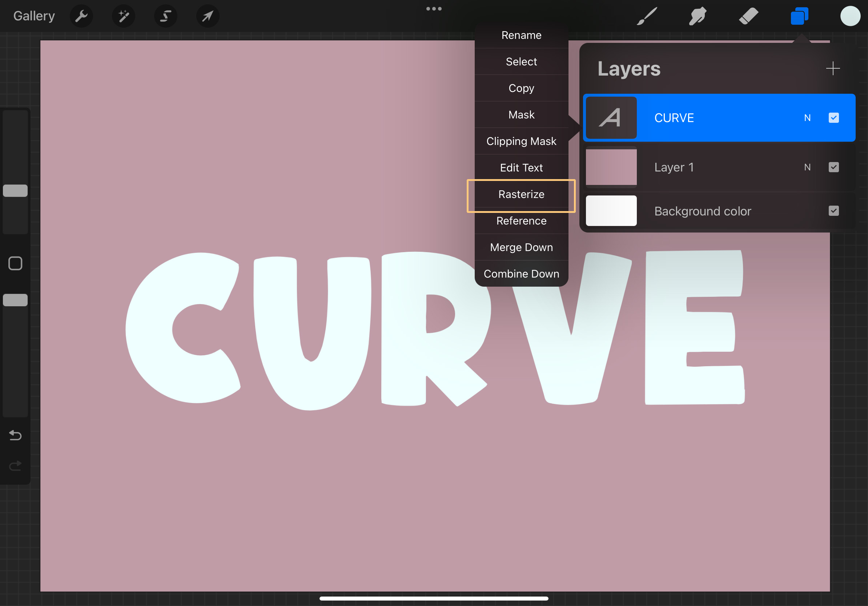
Task: Open the Actions wrench menu
Action: pyautogui.click(x=81, y=16)
